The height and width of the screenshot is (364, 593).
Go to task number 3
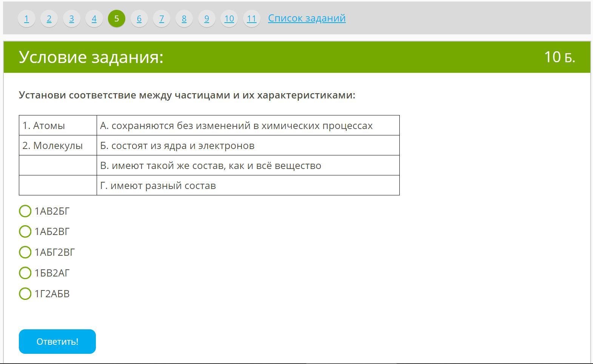point(71,18)
